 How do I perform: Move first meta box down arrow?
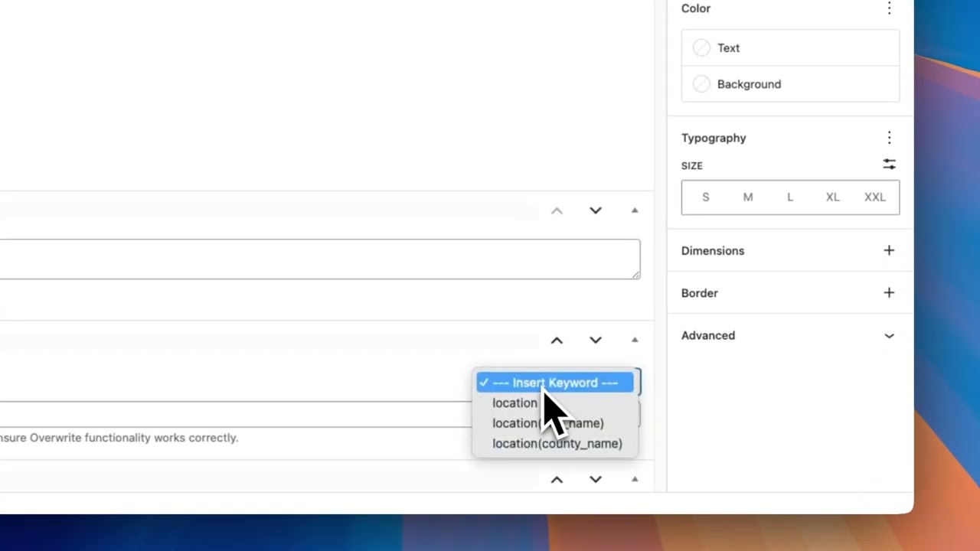(596, 210)
